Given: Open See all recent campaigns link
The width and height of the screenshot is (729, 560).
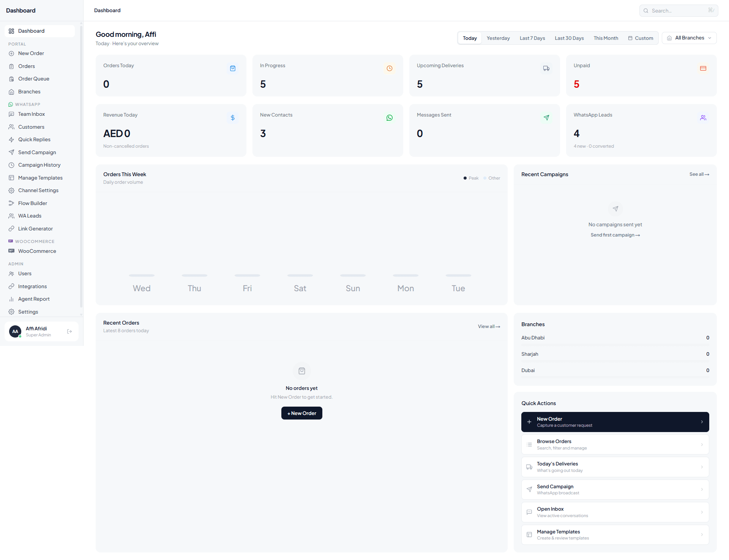Looking at the screenshot, I should pyautogui.click(x=699, y=174).
